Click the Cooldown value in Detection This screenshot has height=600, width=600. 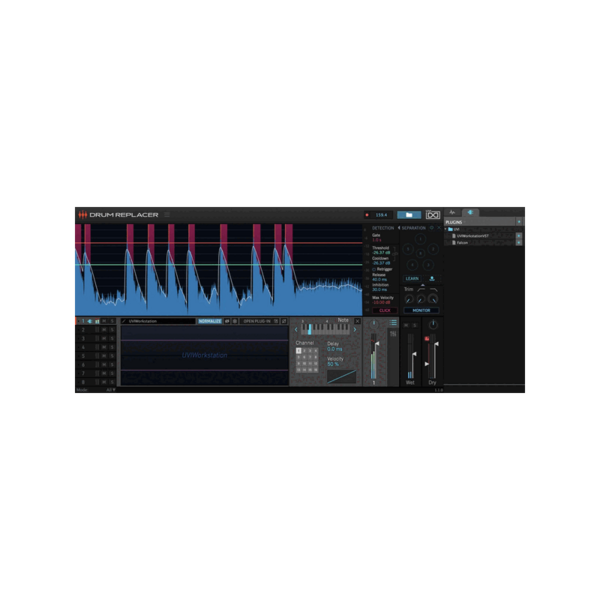[x=381, y=263]
